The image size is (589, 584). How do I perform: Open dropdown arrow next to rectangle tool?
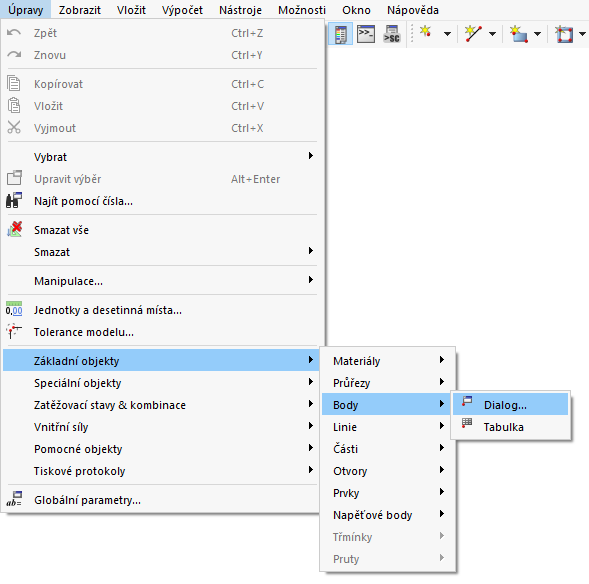[x=538, y=34]
